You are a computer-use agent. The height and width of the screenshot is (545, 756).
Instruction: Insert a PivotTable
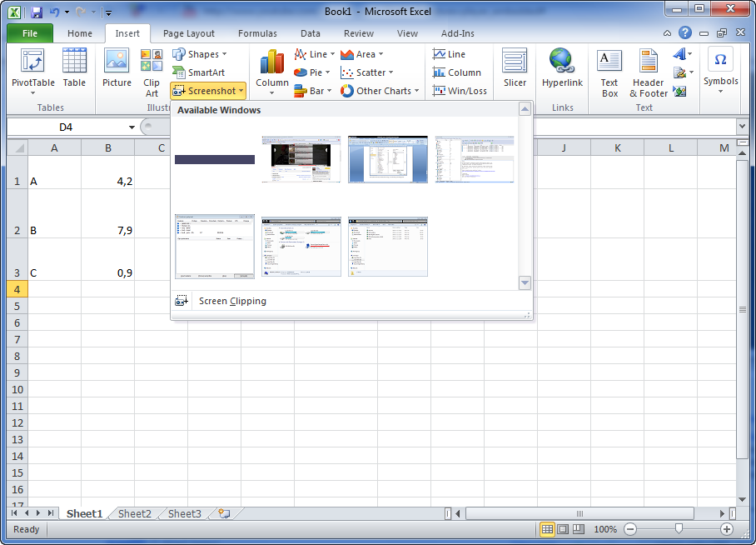(32, 72)
